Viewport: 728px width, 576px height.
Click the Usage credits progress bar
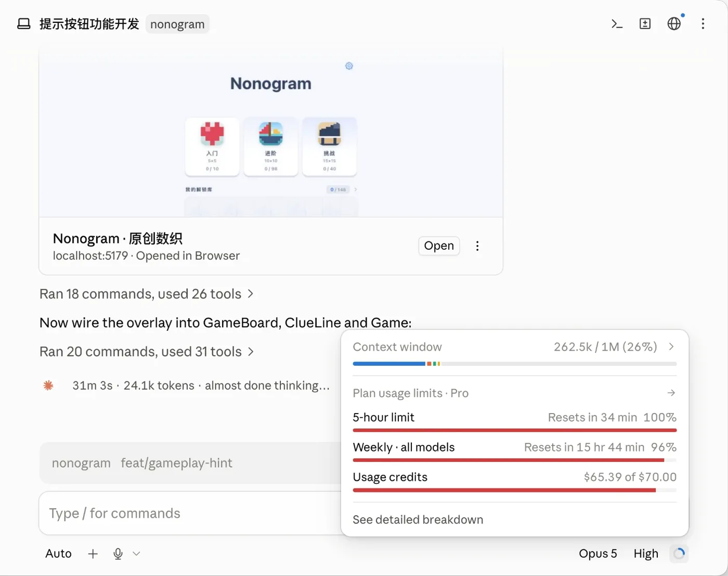point(515,490)
